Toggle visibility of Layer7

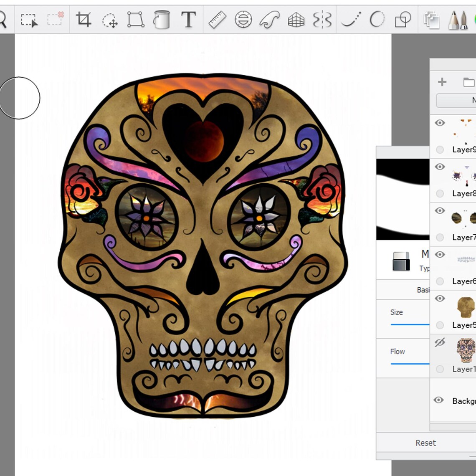click(x=440, y=211)
